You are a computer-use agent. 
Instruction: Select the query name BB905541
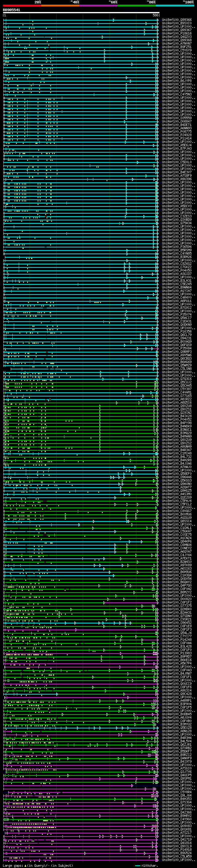click(11, 10)
